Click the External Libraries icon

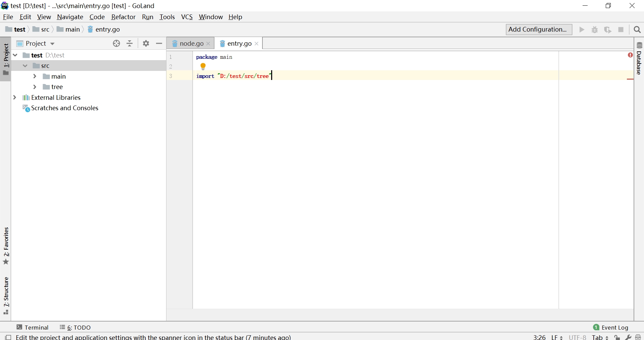26,97
